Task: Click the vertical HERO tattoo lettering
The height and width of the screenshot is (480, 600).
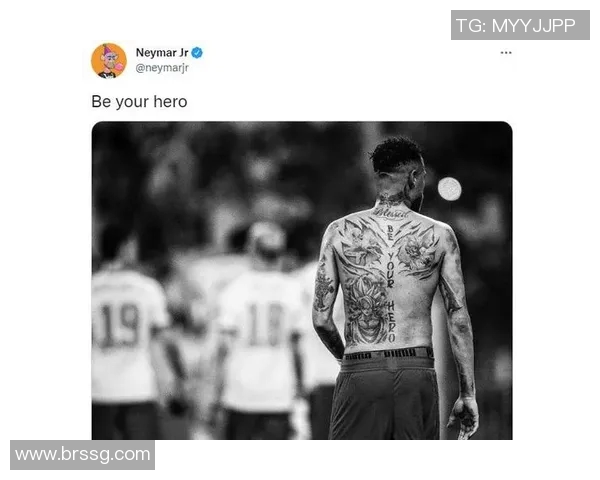Action: (391, 322)
